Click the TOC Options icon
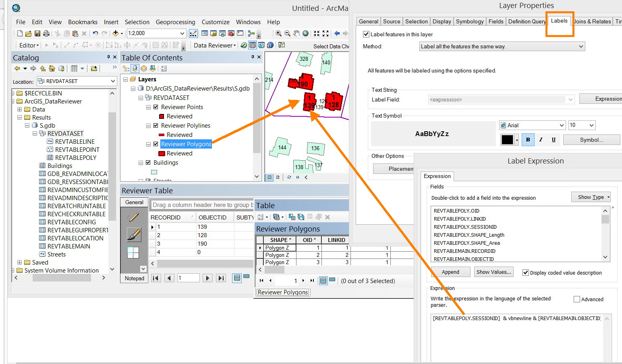The width and height of the screenshot is (622, 364). (x=164, y=68)
